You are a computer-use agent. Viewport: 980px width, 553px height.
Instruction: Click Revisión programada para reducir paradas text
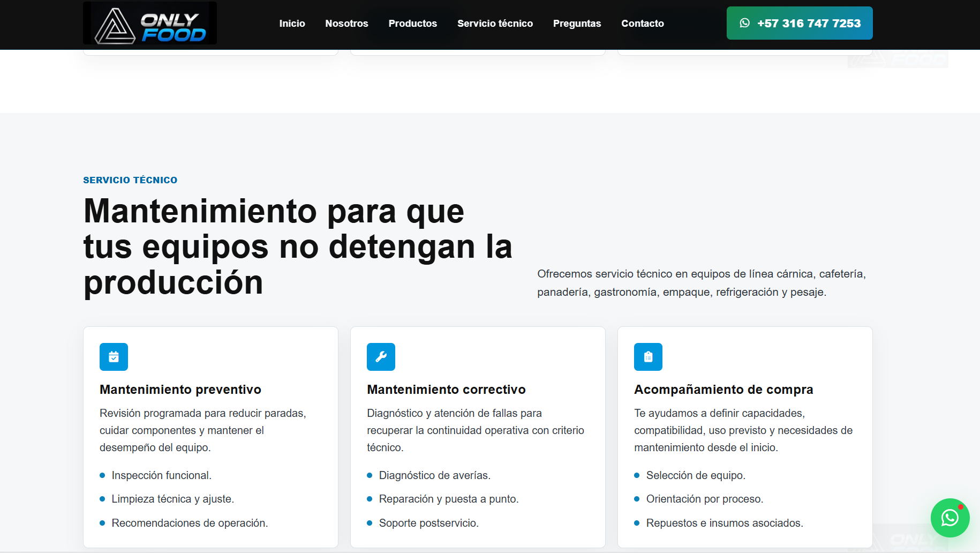[x=203, y=430]
